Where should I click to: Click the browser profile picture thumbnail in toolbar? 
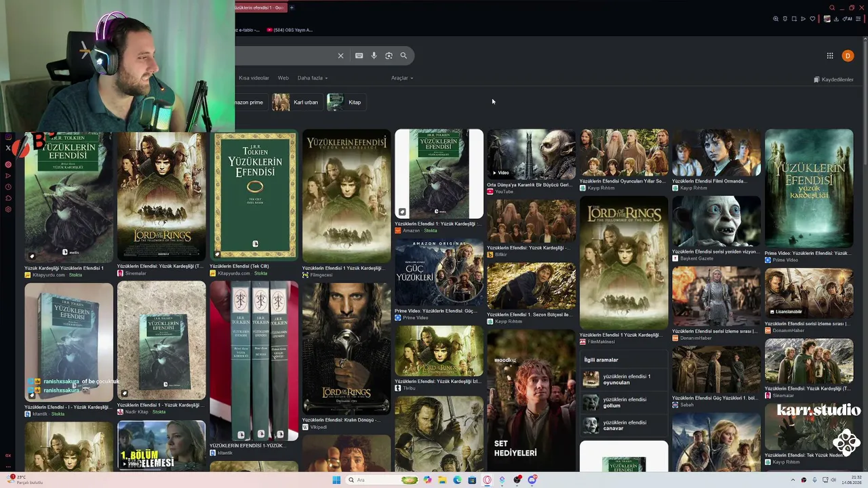[x=827, y=19]
